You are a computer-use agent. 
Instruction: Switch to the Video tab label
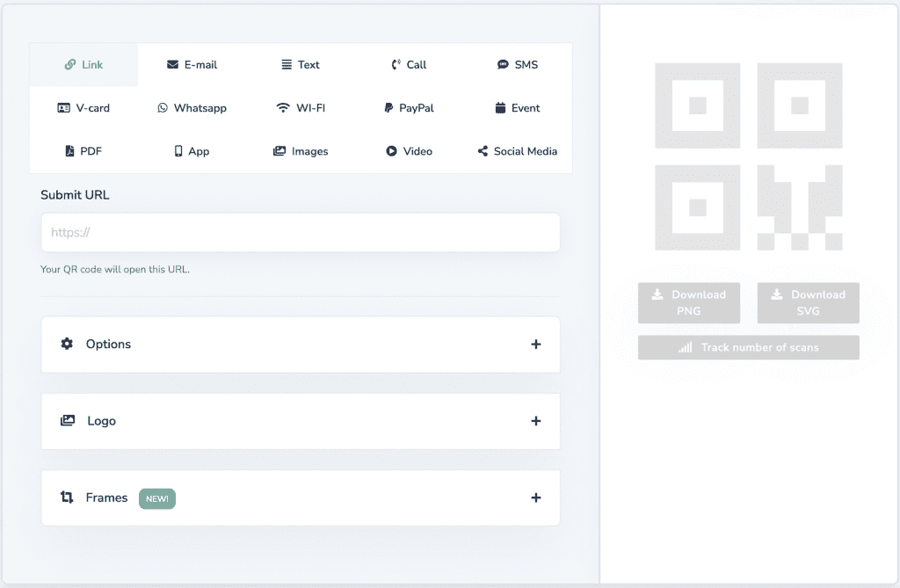(x=417, y=151)
